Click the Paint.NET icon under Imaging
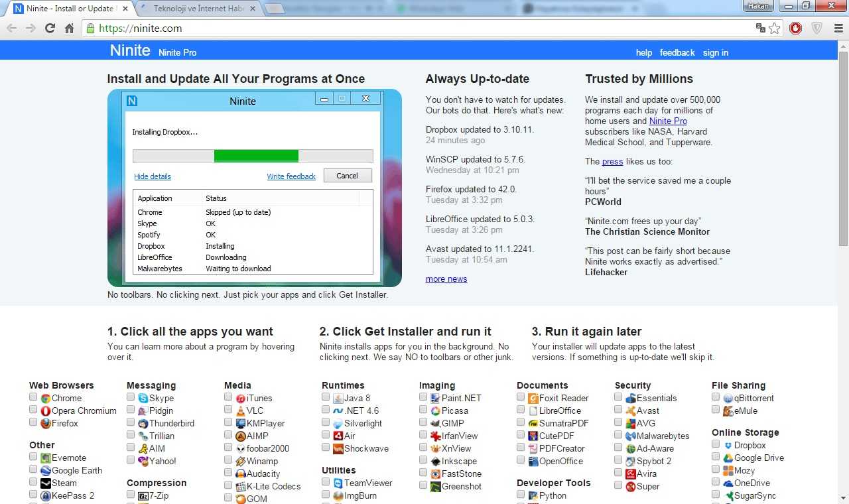Image resolution: width=849 pixels, height=504 pixels. click(x=436, y=399)
